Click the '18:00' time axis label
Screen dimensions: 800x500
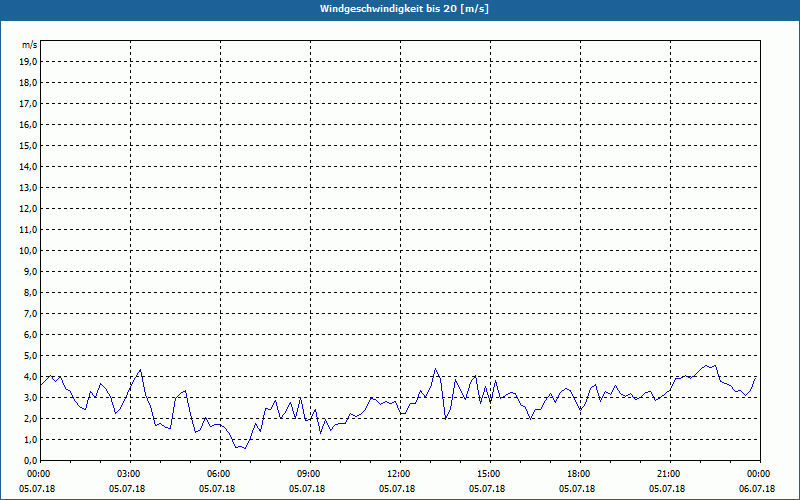[580, 473]
